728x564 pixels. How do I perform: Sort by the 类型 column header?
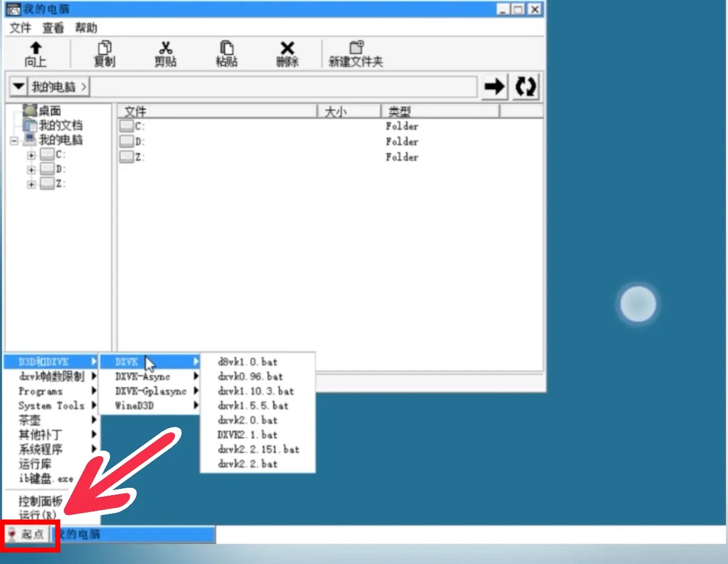tap(441, 111)
